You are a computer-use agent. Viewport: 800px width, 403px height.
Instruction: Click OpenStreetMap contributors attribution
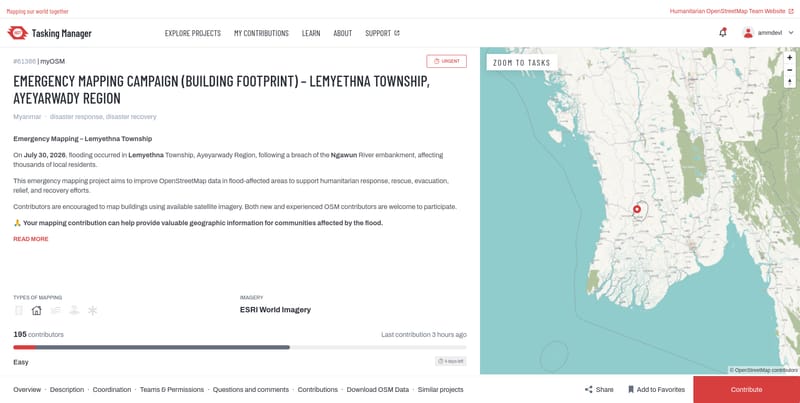pyautogui.click(x=763, y=370)
